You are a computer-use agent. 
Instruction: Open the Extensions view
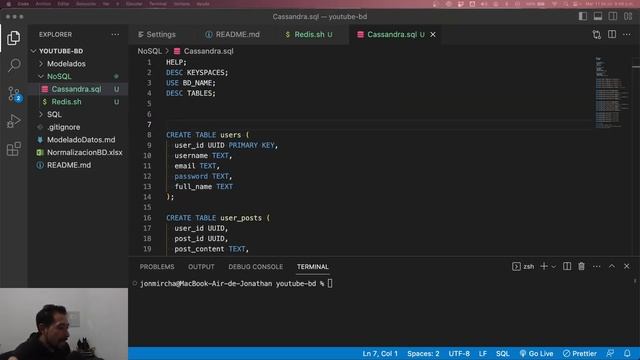click(x=13, y=149)
